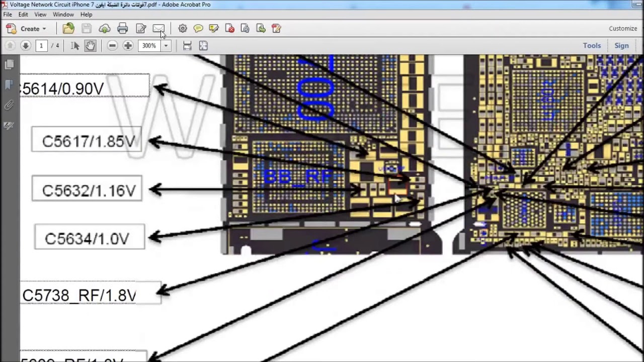Send the file by email envelope icon
The image size is (644, 362).
158,29
